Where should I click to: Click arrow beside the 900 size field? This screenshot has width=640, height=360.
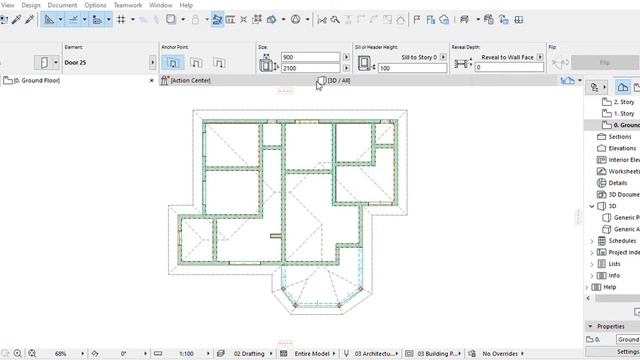click(x=346, y=57)
